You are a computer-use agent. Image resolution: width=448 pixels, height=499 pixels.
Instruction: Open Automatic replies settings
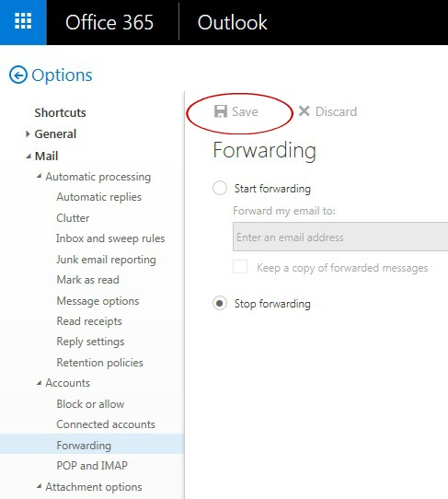(x=98, y=197)
